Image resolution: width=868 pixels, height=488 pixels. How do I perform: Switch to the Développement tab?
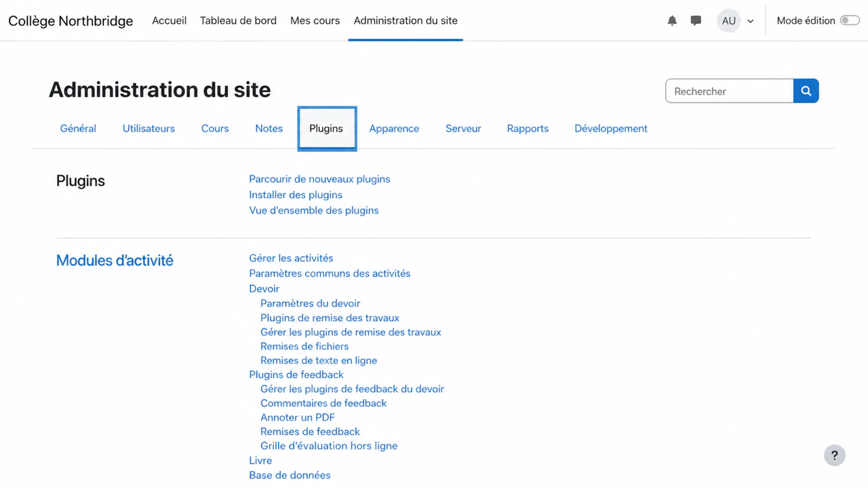click(611, 128)
